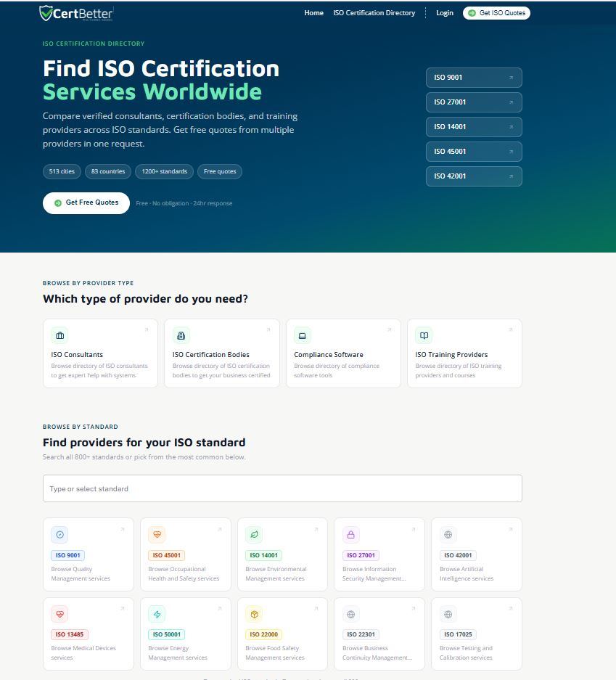Click 'Browse Quality Management services' text

click(81, 574)
